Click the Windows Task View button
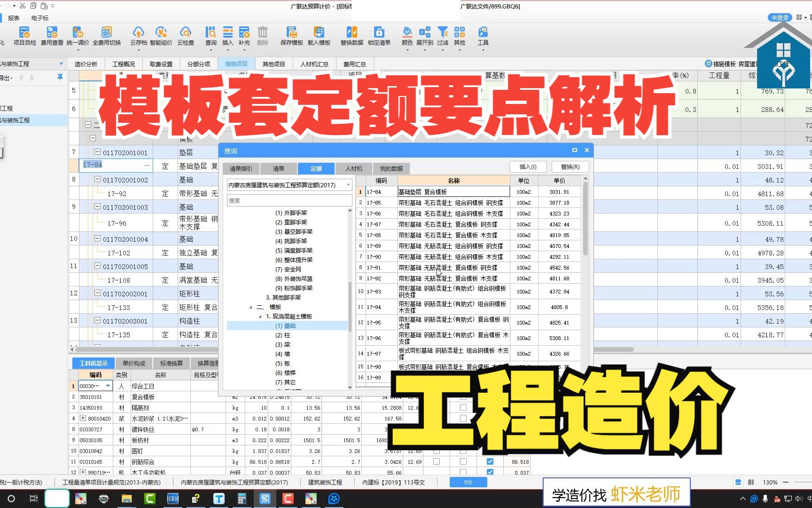The height and width of the screenshot is (508, 812). click(x=34, y=499)
